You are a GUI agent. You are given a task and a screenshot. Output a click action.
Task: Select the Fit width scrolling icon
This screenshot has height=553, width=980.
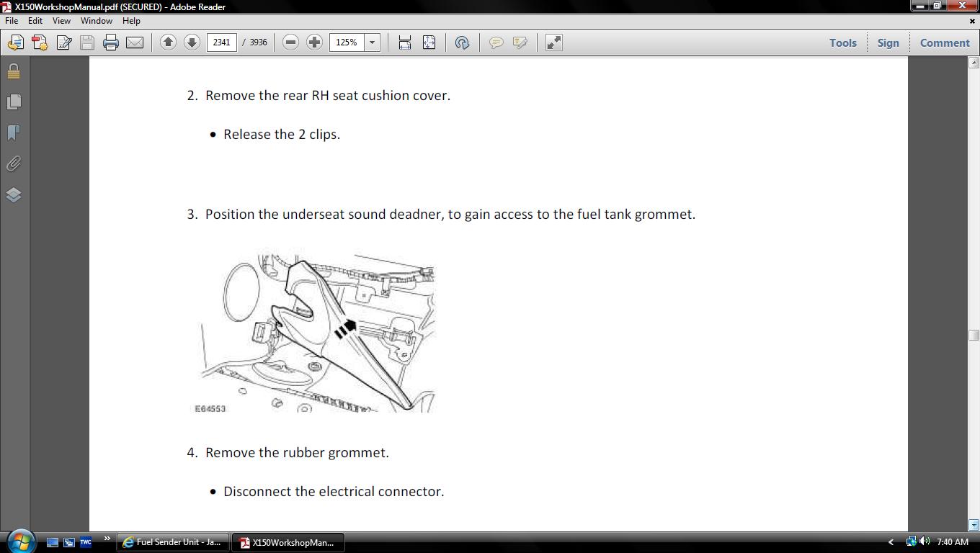pyautogui.click(x=405, y=42)
